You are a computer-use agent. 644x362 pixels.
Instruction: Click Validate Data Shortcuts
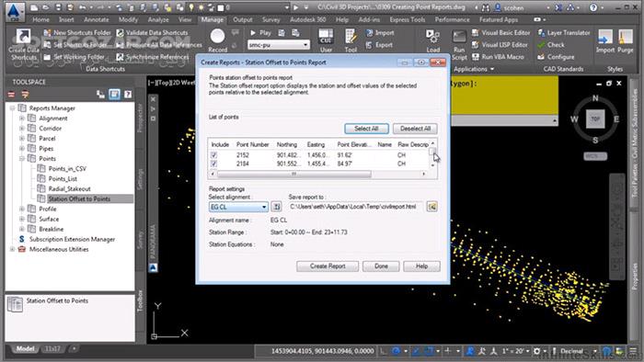(x=152, y=33)
